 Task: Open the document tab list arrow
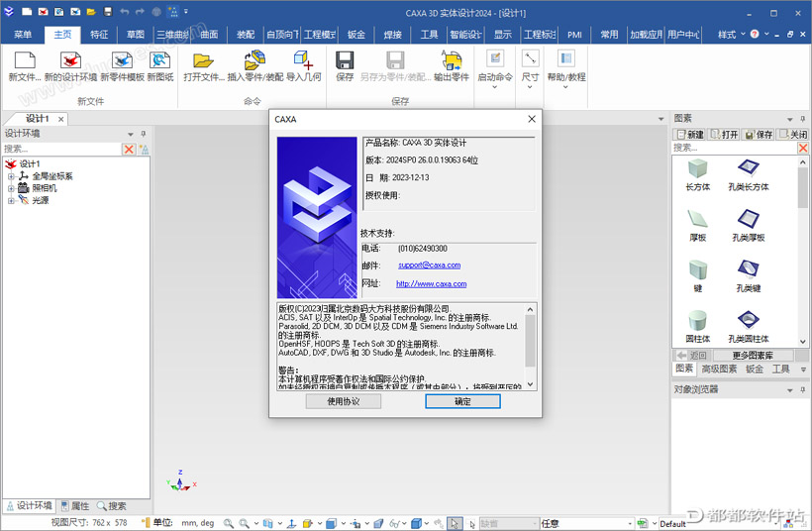660,119
